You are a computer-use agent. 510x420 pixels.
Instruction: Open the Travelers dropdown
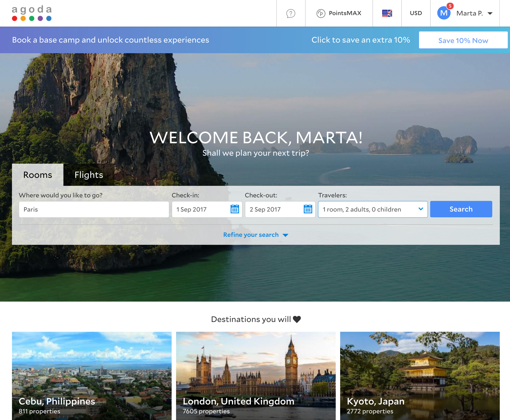click(x=373, y=209)
